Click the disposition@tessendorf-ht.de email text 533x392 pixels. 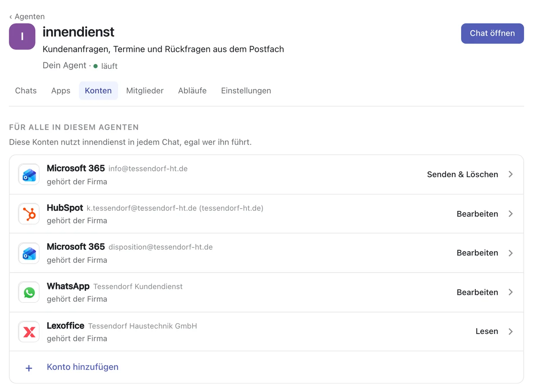pyautogui.click(x=161, y=247)
